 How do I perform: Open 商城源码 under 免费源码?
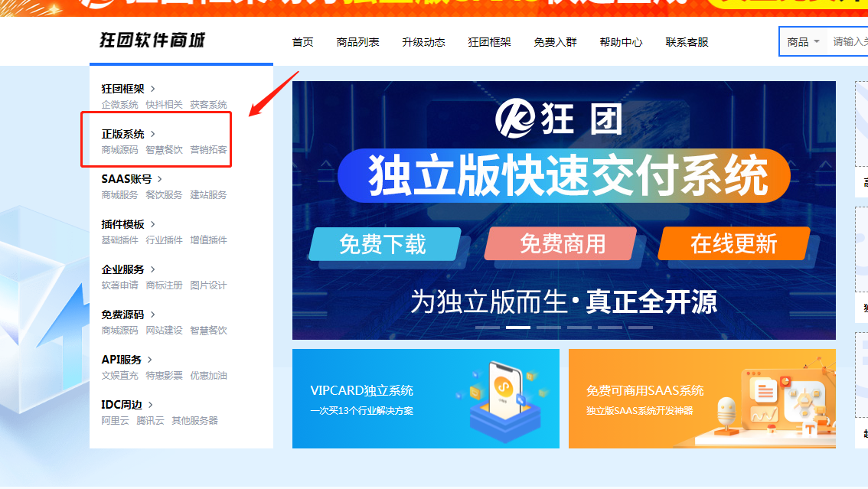coord(119,331)
